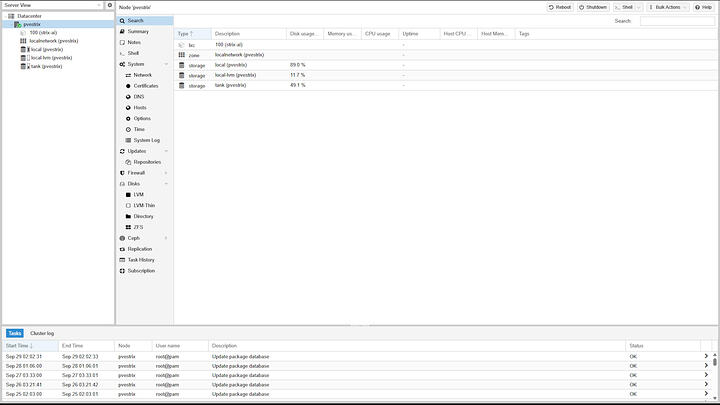
Task: Click the local-lvm storage icon in the tree
Action: pyautogui.click(x=23, y=58)
